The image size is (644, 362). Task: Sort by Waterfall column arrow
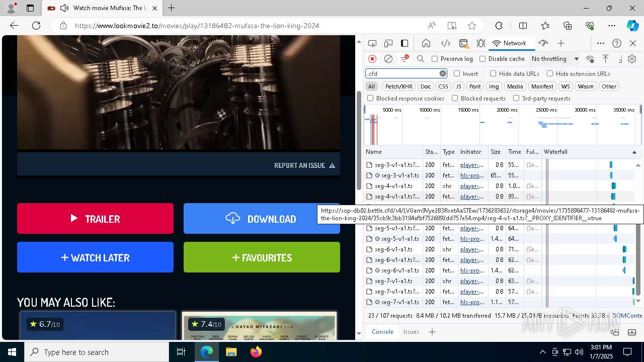coord(634,152)
